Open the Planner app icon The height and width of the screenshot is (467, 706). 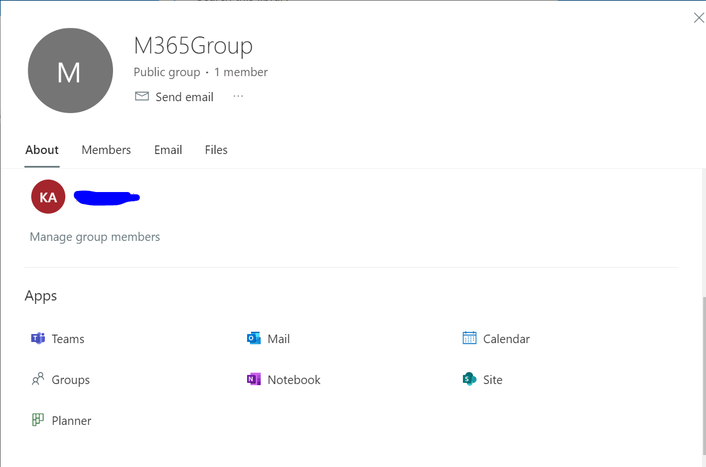click(38, 420)
